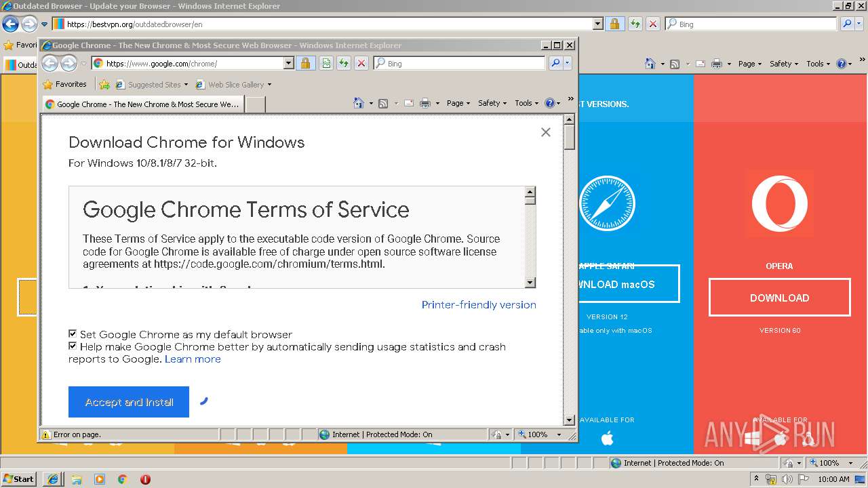Click Back arrow in Google Chrome window
Screen dimensions: 868x488
[50, 63]
